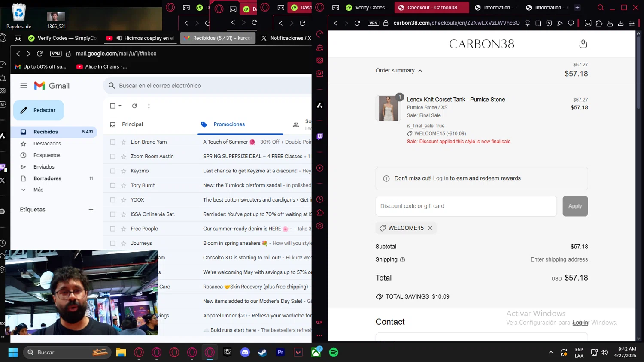Refresh the Gmail inbox list
This screenshot has height=362, width=644.
point(134,106)
